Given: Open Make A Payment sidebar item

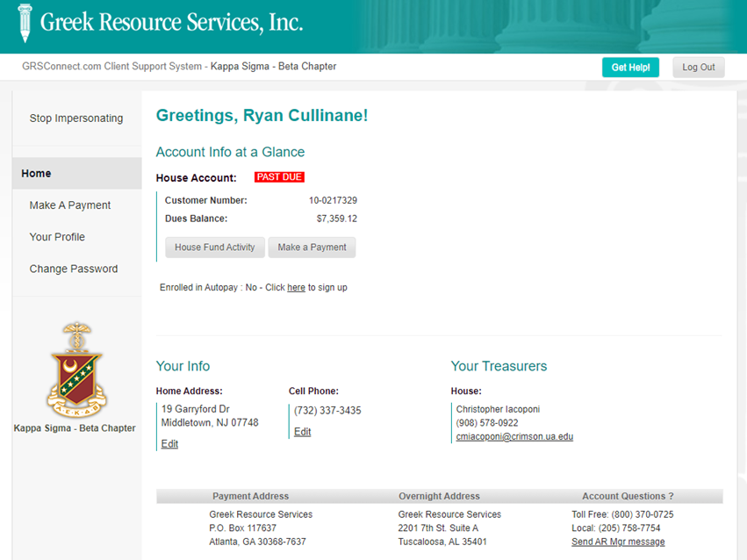Looking at the screenshot, I should click(70, 205).
